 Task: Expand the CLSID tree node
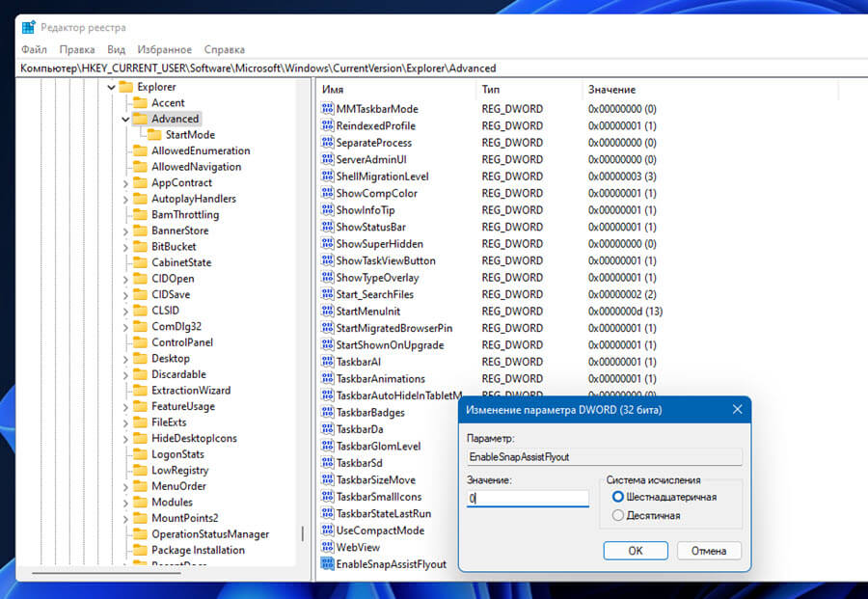click(125, 312)
